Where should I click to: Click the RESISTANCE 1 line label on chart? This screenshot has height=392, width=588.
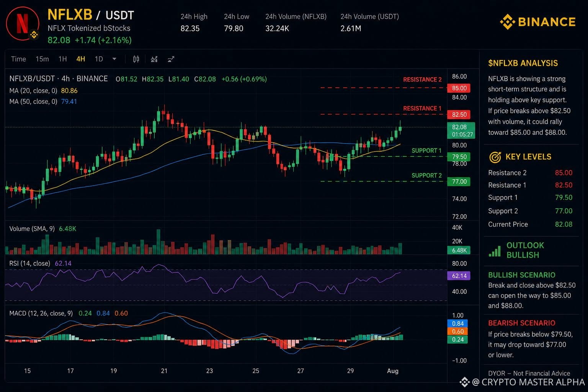(x=422, y=108)
